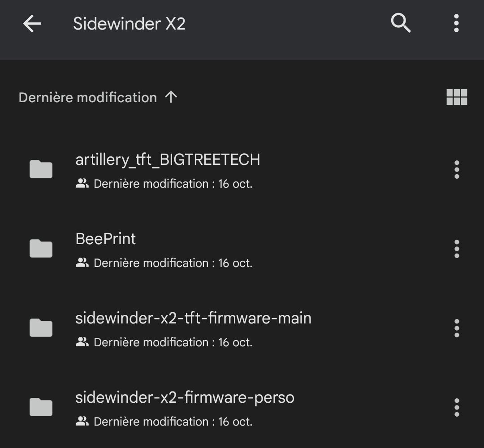Open the top-bar overflow menu
The width and height of the screenshot is (484, 448).
[x=456, y=23]
